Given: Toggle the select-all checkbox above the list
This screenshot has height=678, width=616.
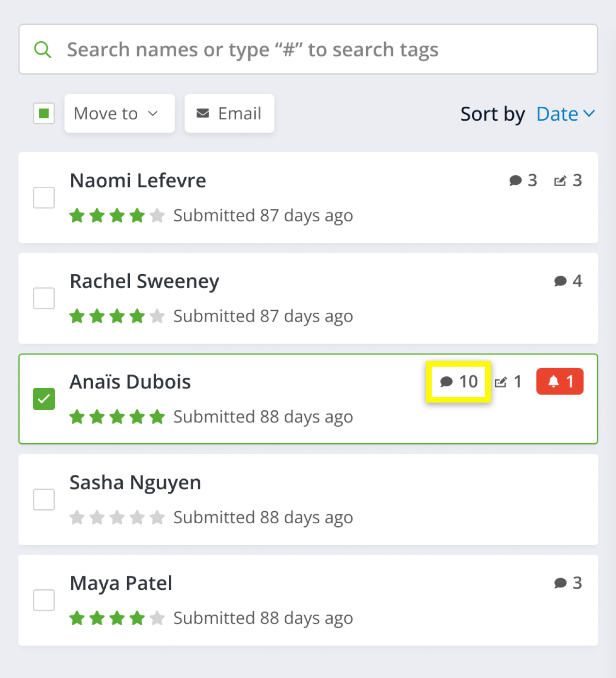Looking at the screenshot, I should (x=44, y=113).
